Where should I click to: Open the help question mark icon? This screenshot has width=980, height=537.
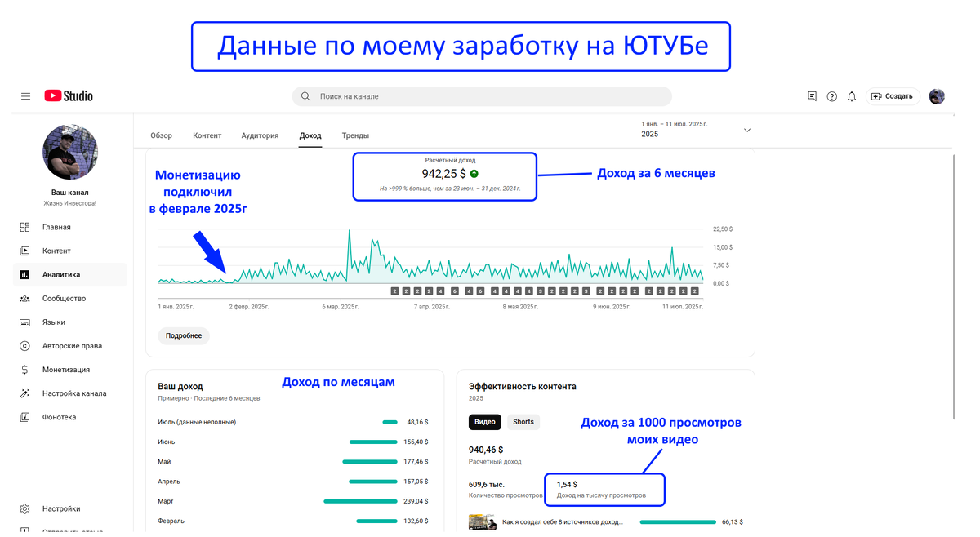831,96
